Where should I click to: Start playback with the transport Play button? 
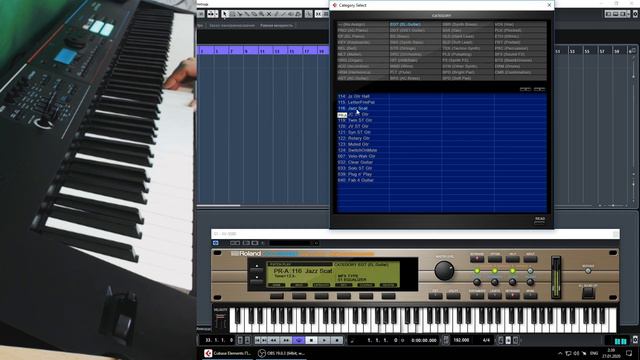tap(324, 340)
